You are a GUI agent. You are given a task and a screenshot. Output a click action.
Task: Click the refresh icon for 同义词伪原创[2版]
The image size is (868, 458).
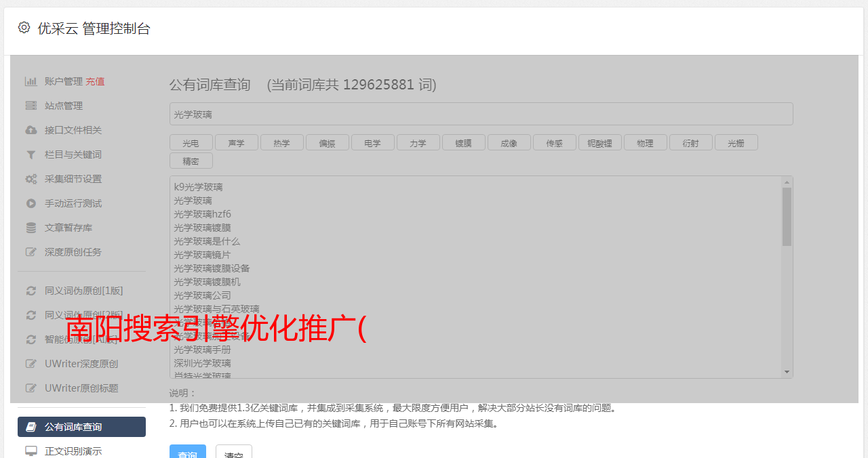click(31, 315)
